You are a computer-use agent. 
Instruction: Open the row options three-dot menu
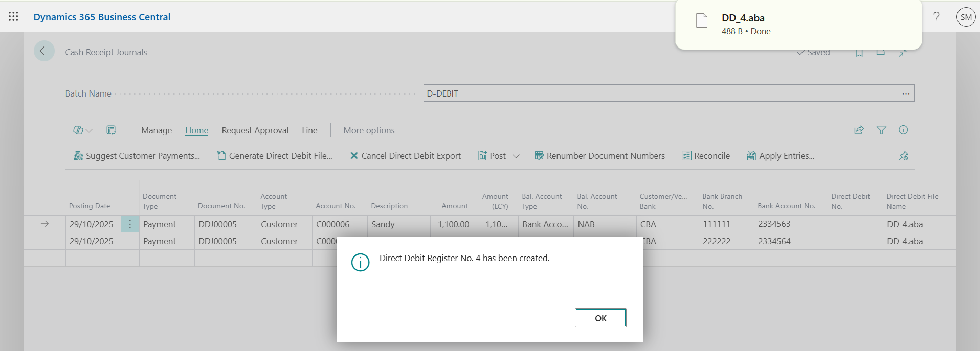tap(130, 224)
